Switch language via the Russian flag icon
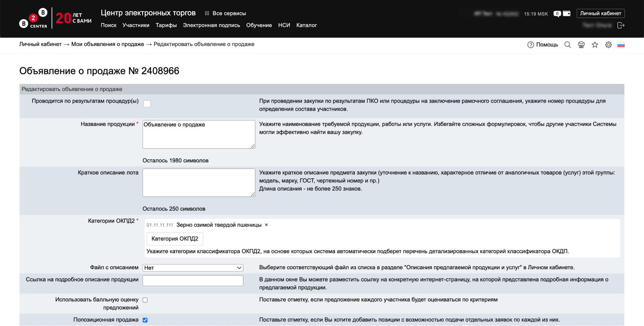The image size is (644, 326). point(621,45)
